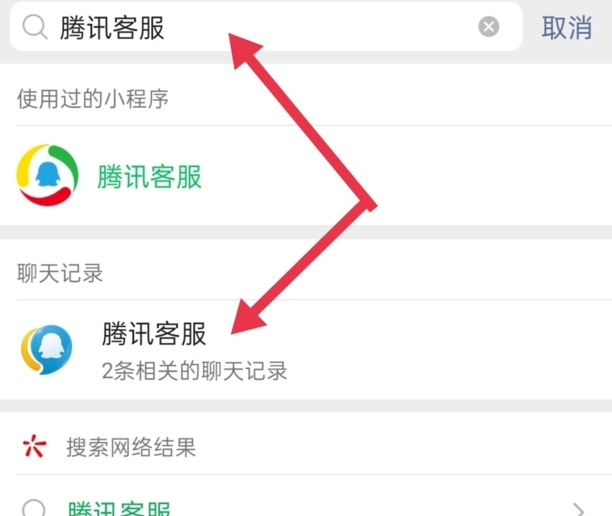
Task: Tap the green 腾讯客服 mini program name
Action: coord(150,177)
